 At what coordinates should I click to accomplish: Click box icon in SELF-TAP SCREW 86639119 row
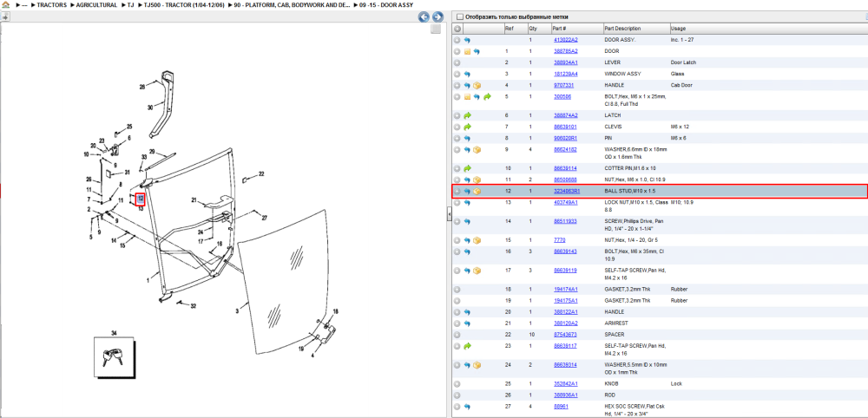[x=477, y=271]
